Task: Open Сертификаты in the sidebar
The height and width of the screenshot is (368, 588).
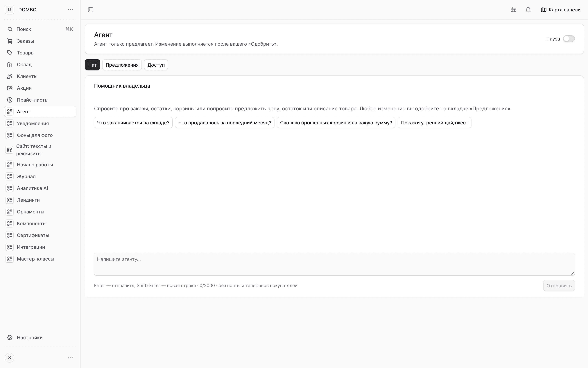Action: click(x=40, y=235)
